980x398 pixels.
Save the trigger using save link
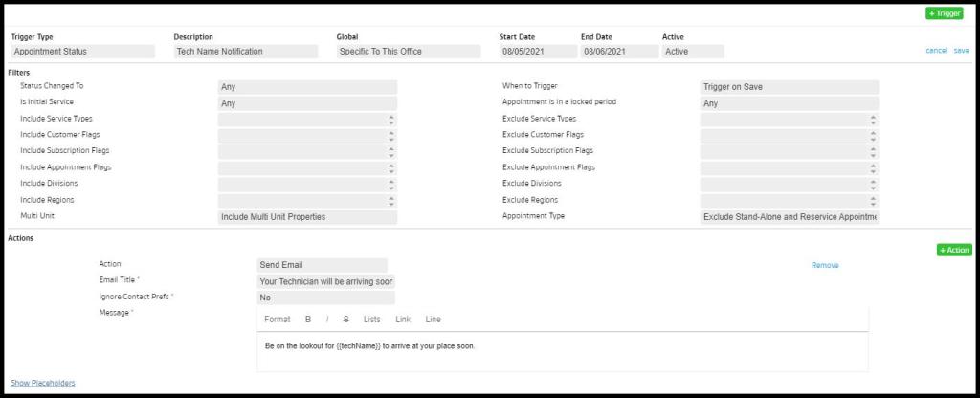pyautogui.click(x=961, y=51)
